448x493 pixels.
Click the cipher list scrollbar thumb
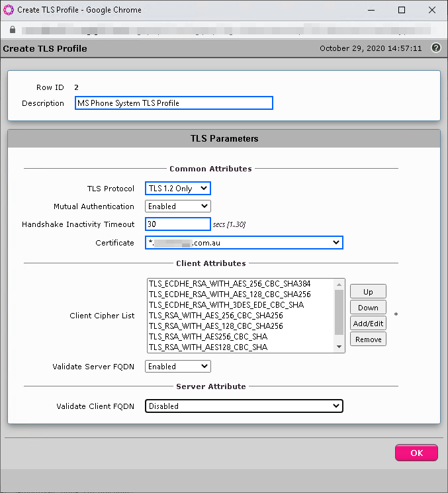[x=339, y=312]
